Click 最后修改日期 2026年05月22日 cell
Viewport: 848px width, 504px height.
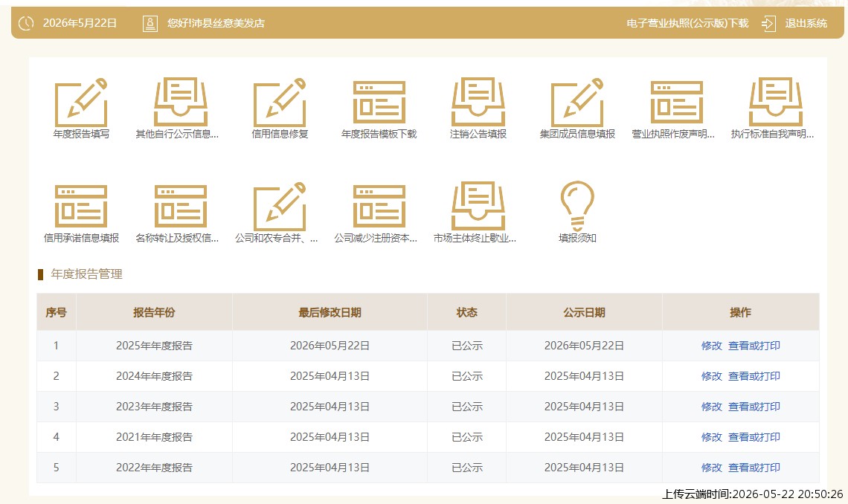330,346
